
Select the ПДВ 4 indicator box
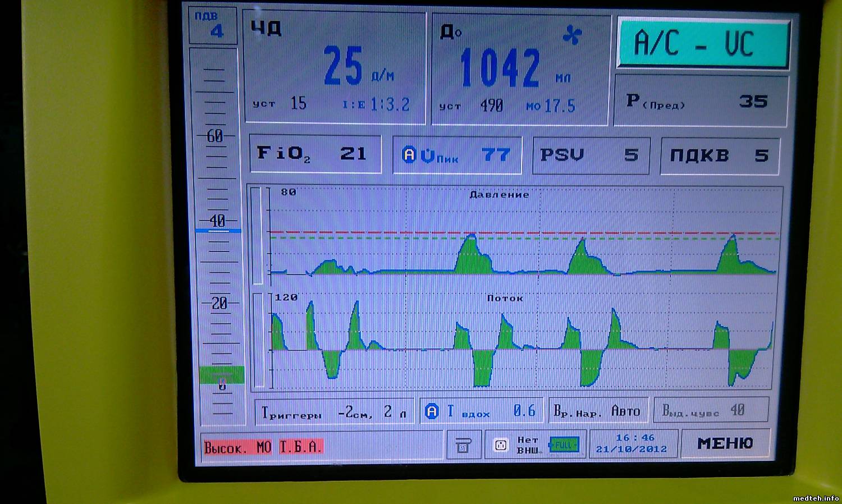coord(213,26)
